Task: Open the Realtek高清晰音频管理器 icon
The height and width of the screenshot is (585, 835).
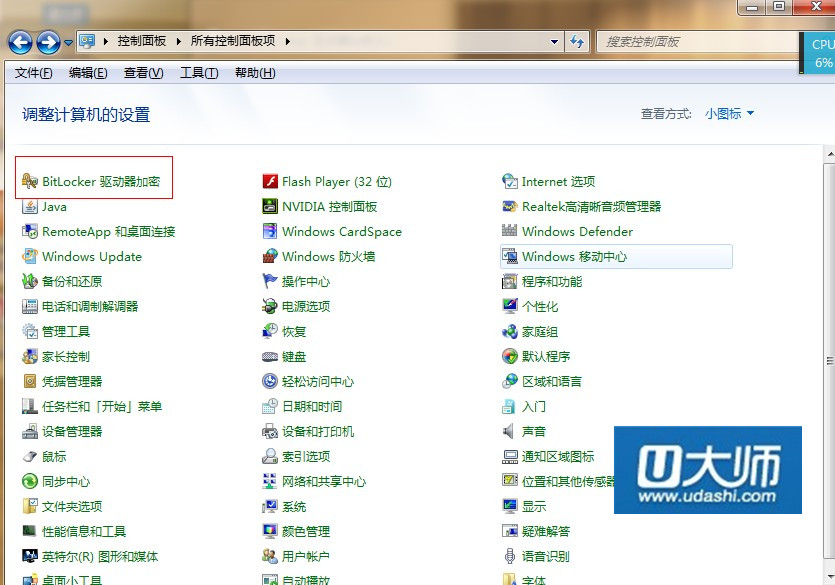Action: tap(510, 207)
